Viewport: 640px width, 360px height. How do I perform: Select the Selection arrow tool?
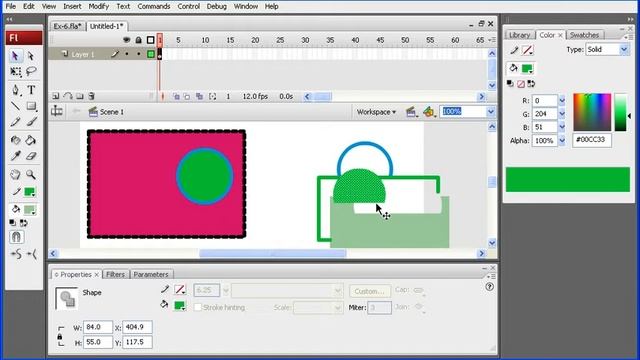pos(16,56)
